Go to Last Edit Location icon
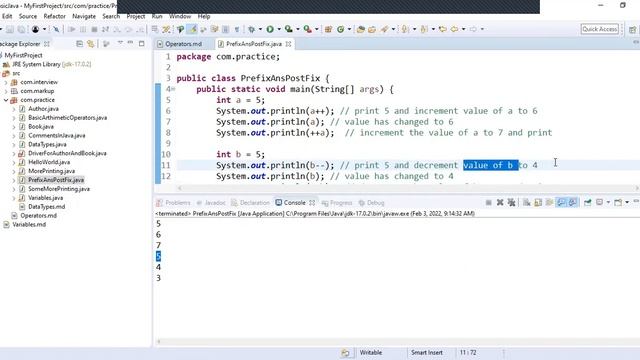This screenshot has height=360, width=640. pyautogui.click(x=442, y=29)
